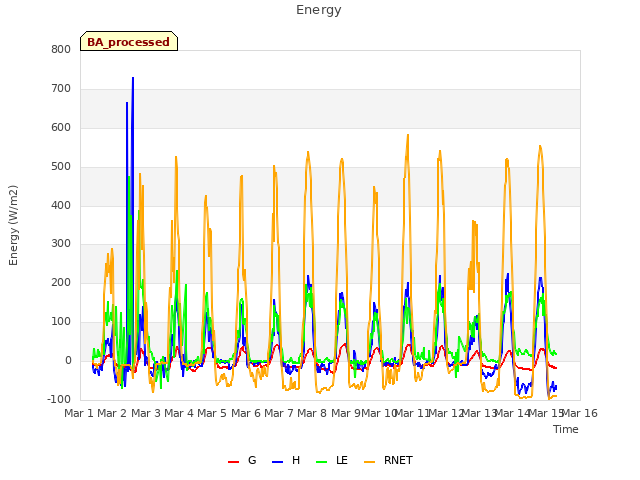Click the Energy chart title
Screen dimensions: 640x480
318,10
